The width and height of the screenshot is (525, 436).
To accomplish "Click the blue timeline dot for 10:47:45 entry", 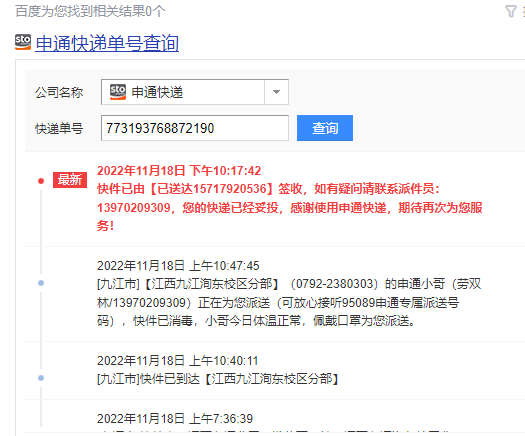I will tap(41, 283).
